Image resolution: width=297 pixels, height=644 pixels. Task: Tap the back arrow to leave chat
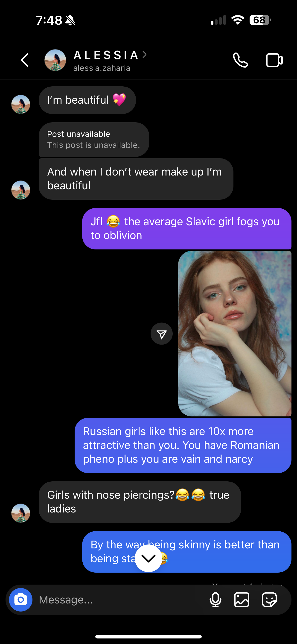[24, 60]
